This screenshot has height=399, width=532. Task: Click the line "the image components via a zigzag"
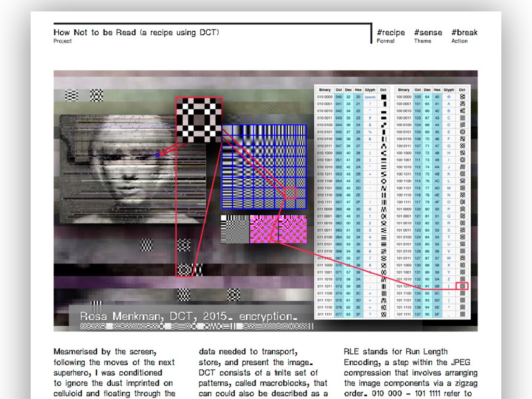[x=410, y=383]
